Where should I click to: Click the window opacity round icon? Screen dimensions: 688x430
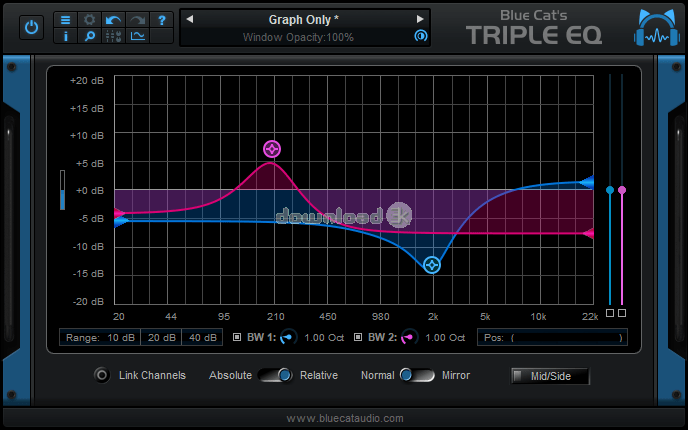click(420, 36)
